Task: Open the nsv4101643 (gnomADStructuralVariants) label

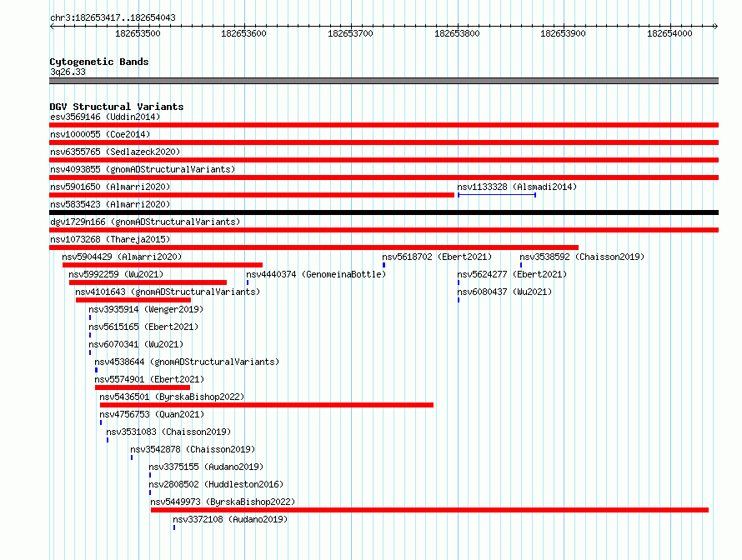Action: pos(168,292)
